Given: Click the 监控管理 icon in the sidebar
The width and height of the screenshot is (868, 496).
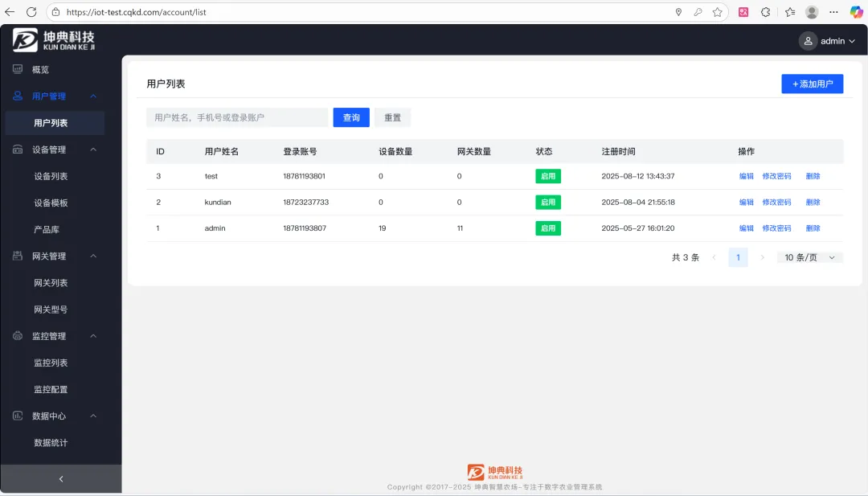Looking at the screenshot, I should tap(18, 335).
